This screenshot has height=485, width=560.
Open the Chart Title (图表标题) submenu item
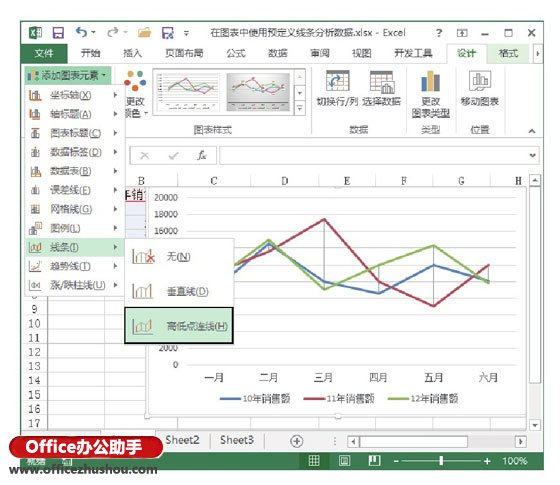74,133
